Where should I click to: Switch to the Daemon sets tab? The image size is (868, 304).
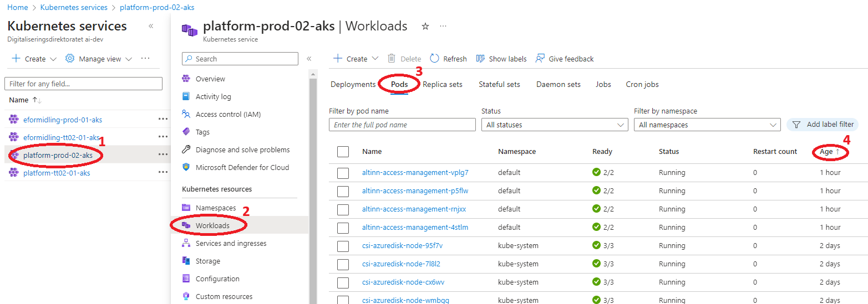[559, 84]
